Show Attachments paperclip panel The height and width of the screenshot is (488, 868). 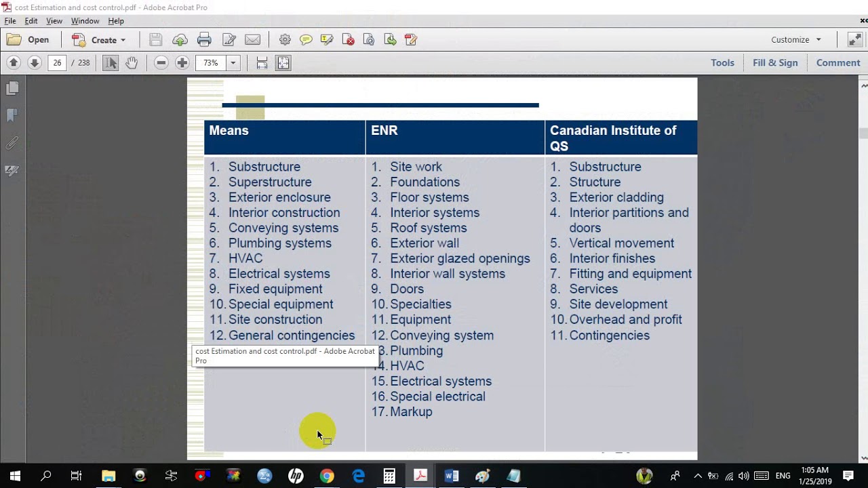coord(12,143)
